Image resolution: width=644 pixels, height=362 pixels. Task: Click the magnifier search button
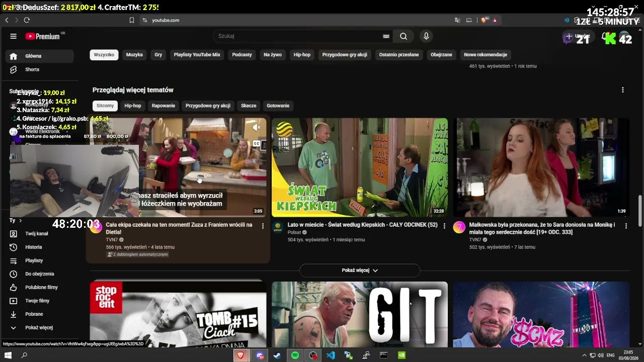[404, 36]
